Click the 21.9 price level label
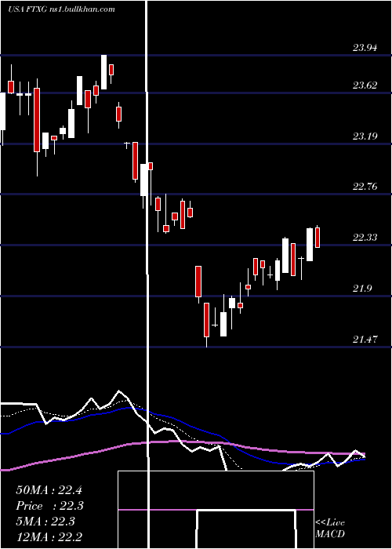The width and height of the screenshot is (392, 549). coord(362,289)
